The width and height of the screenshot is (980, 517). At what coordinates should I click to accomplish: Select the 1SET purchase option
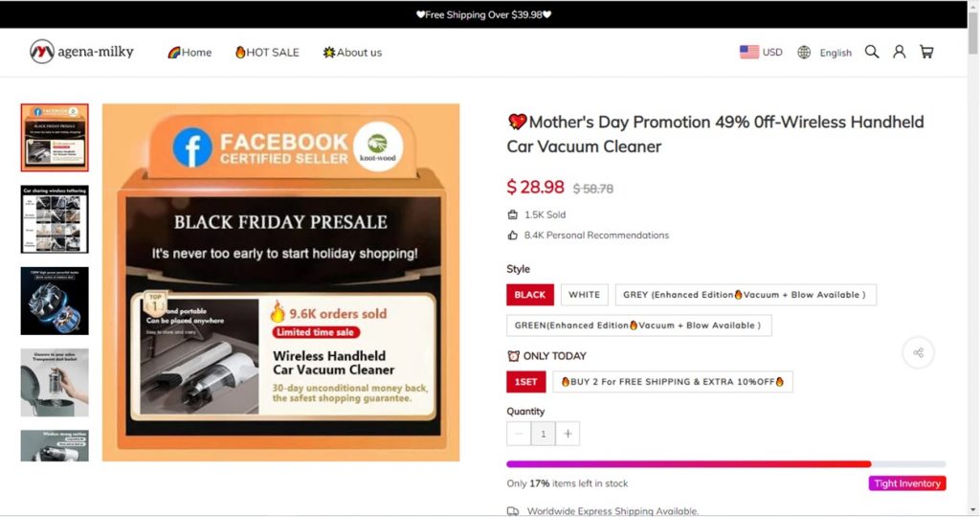tap(525, 382)
